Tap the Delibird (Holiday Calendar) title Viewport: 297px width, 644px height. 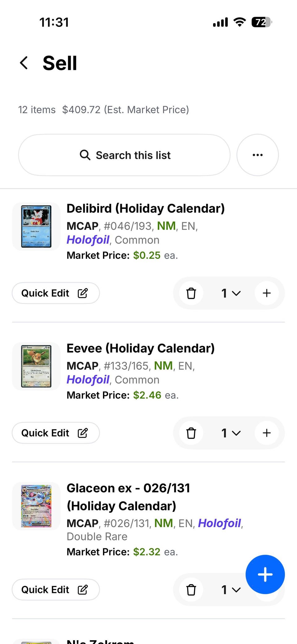(x=146, y=209)
